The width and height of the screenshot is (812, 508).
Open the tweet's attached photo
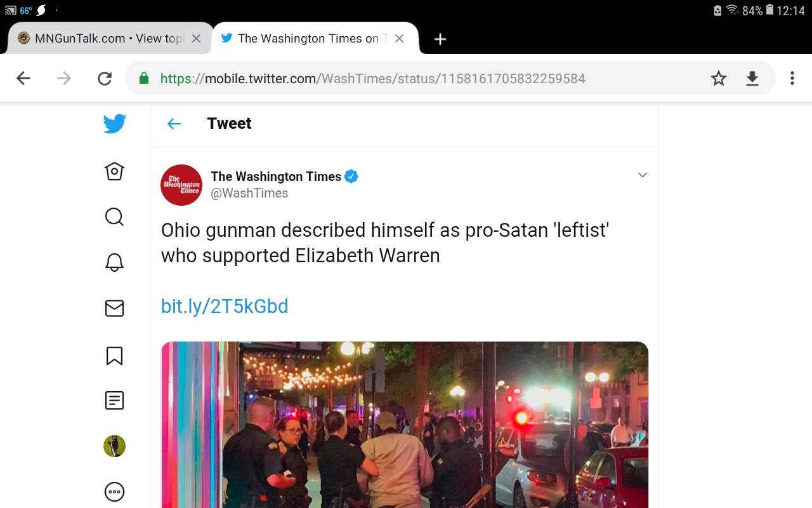tap(405, 424)
